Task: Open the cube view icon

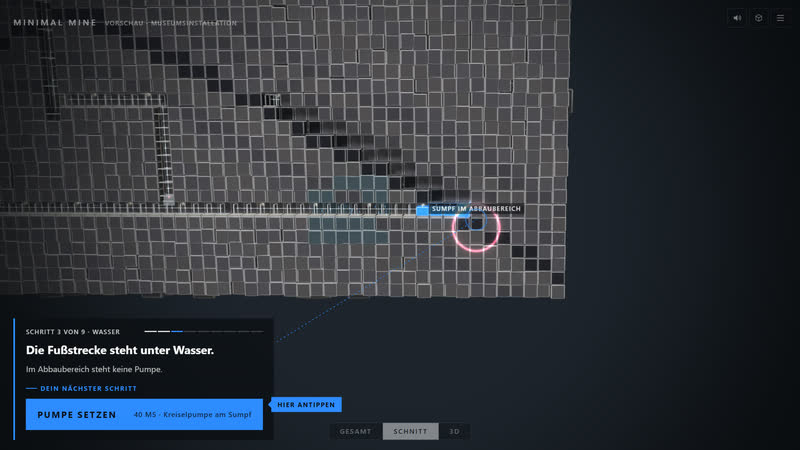Action: click(759, 18)
